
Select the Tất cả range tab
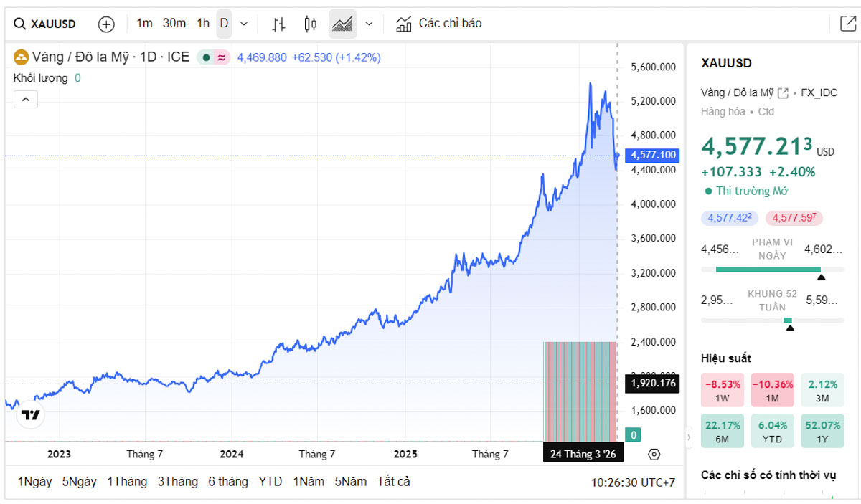click(393, 482)
